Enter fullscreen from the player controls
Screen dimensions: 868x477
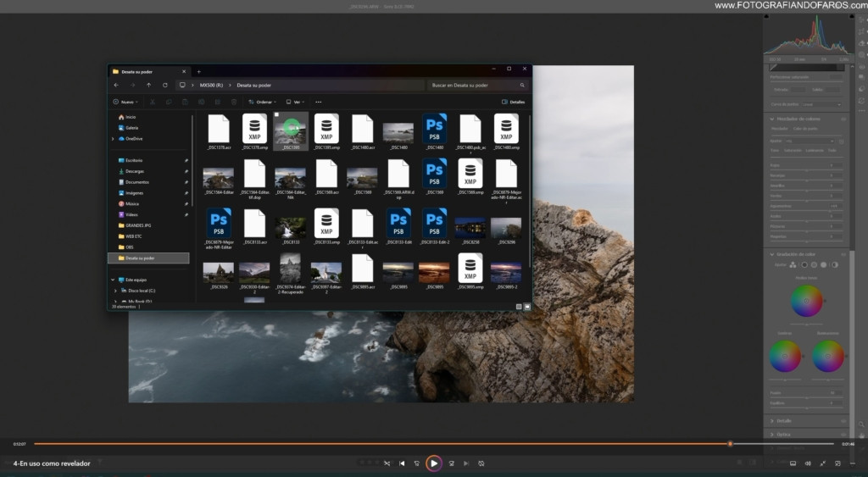click(822, 463)
